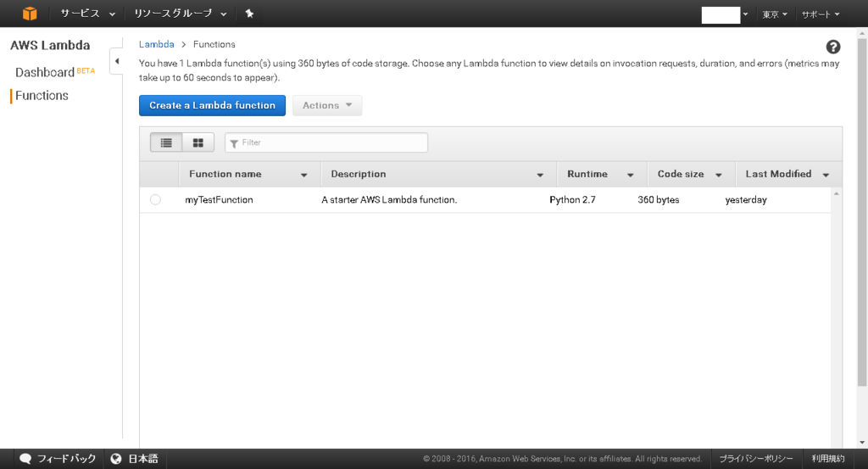868x469 pixels.
Task: Click the filter funnel icon
Action: pyautogui.click(x=234, y=143)
